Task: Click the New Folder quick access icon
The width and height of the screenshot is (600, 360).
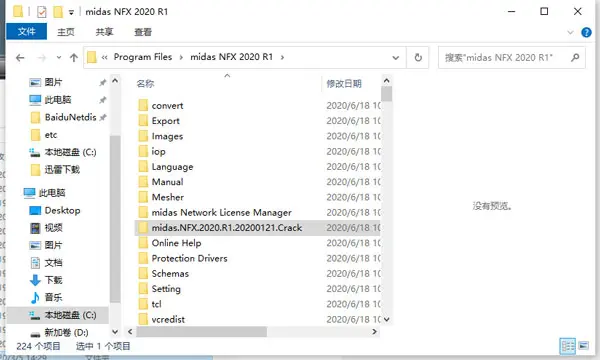Action: coord(58,12)
